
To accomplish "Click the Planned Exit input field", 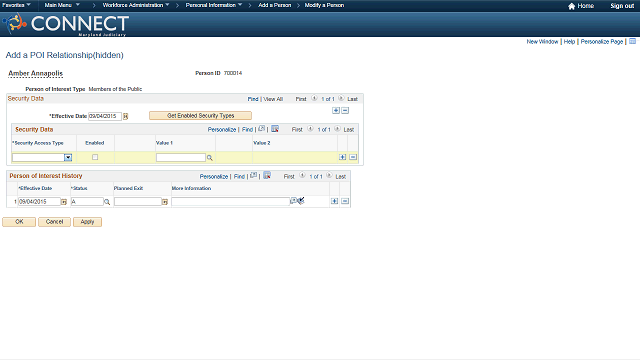I will 138,202.
